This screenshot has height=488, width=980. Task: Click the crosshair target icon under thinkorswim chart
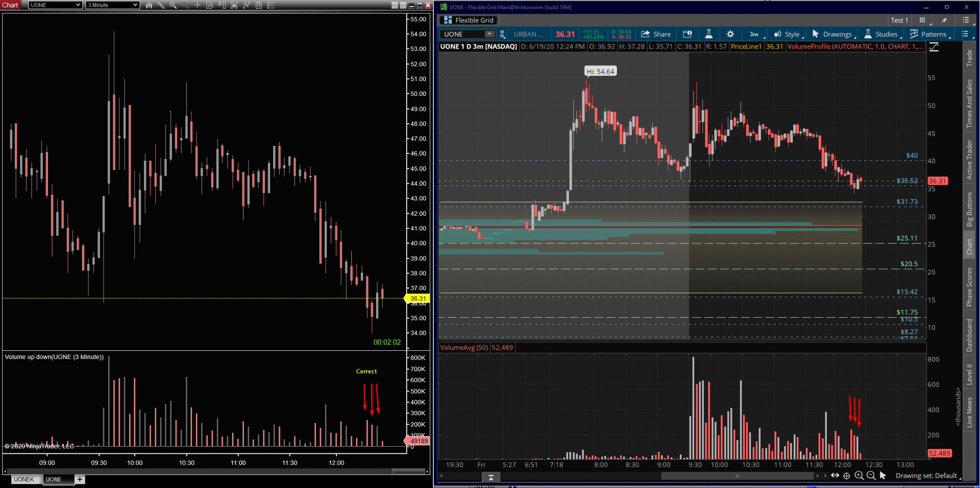(847, 476)
